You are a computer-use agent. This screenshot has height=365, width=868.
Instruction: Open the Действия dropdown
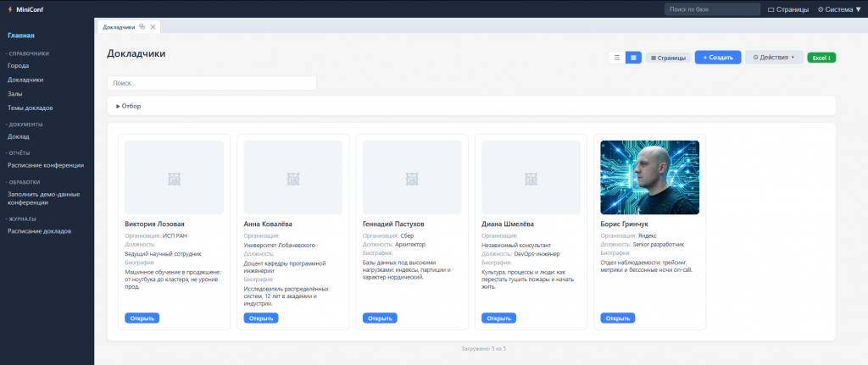(x=774, y=58)
